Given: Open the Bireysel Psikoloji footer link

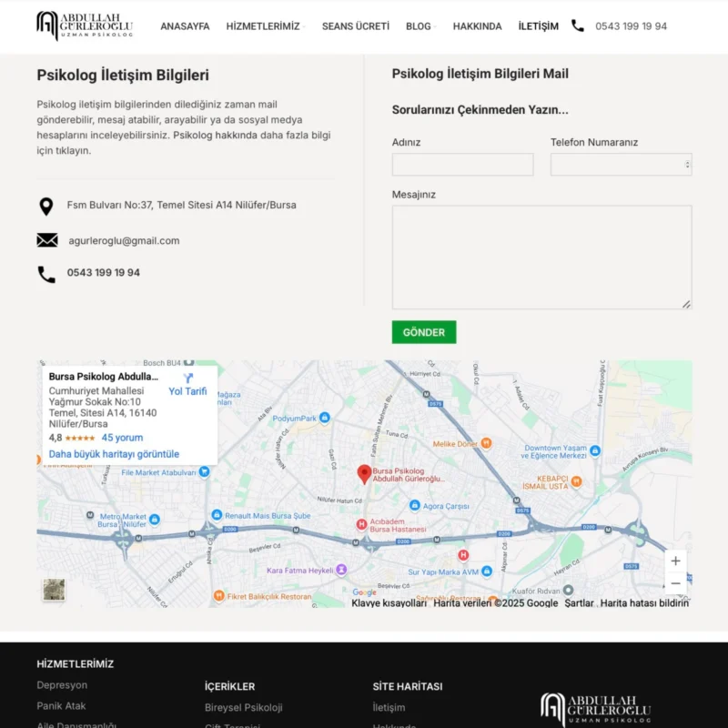Looking at the screenshot, I should (x=244, y=708).
